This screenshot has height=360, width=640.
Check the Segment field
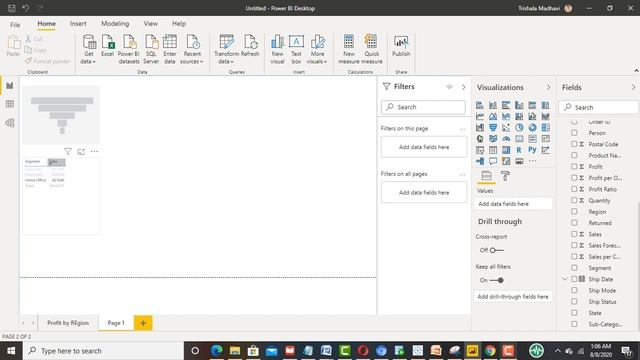[574, 268]
